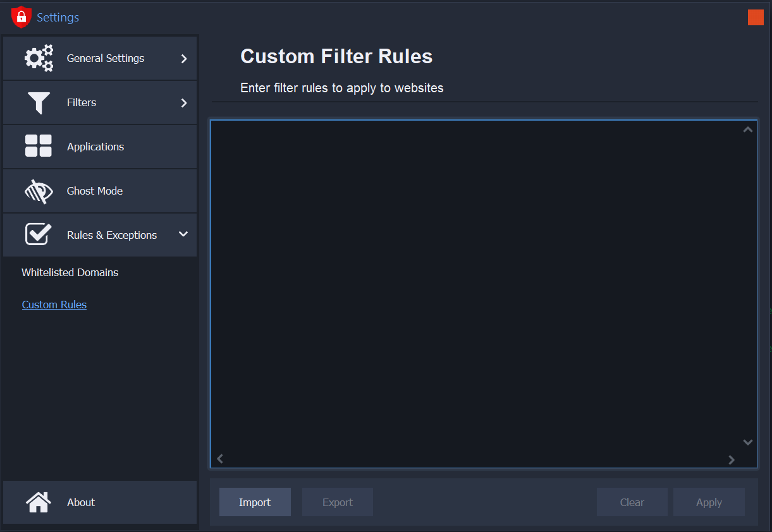Click the scroll up arrow of rules editor
Screen dimensions: 772x532
pos(748,130)
